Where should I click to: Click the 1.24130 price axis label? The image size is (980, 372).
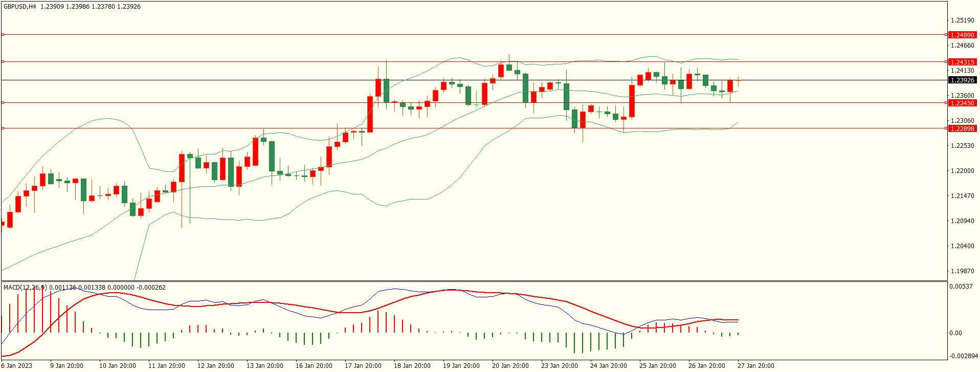pyautogui.click(x=962, y=71)
